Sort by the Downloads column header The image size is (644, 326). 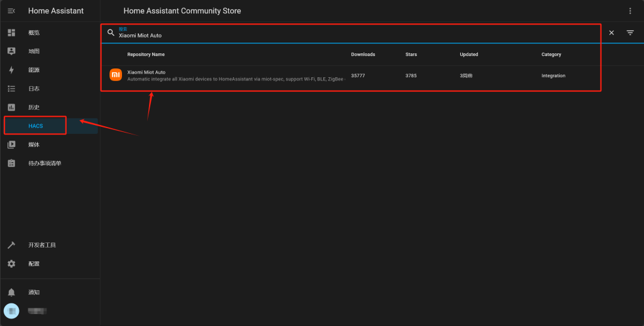point(363,55)
